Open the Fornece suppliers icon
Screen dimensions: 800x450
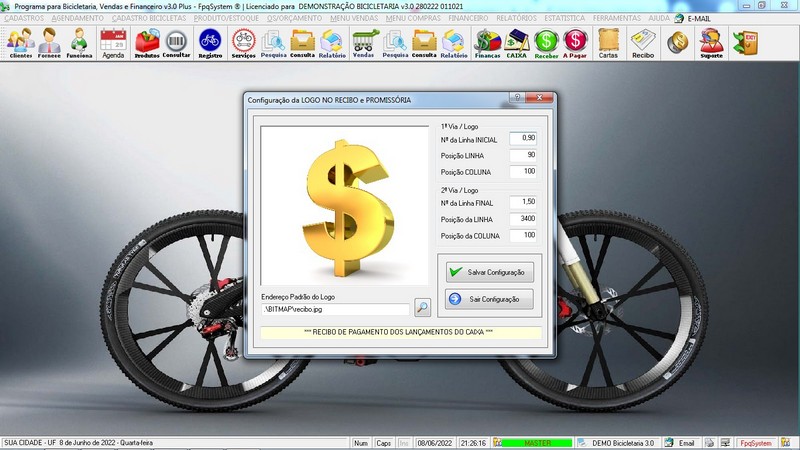tap(49, 43)
